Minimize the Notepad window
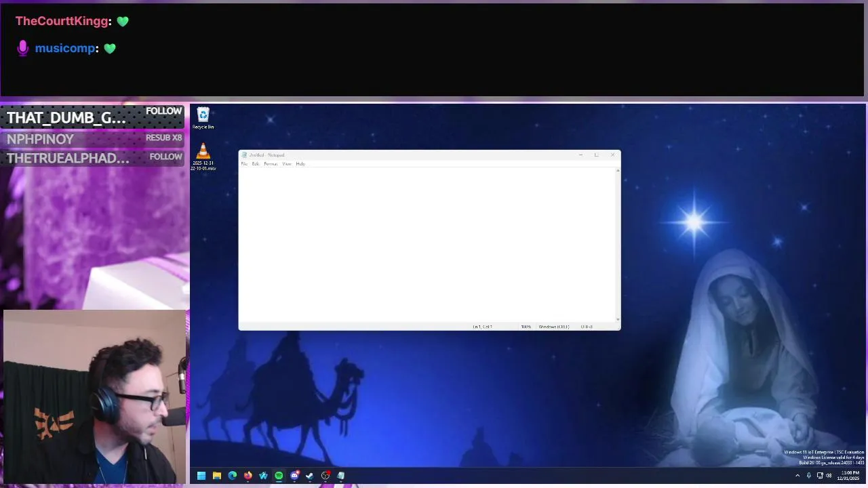 (x=580, y=155)
